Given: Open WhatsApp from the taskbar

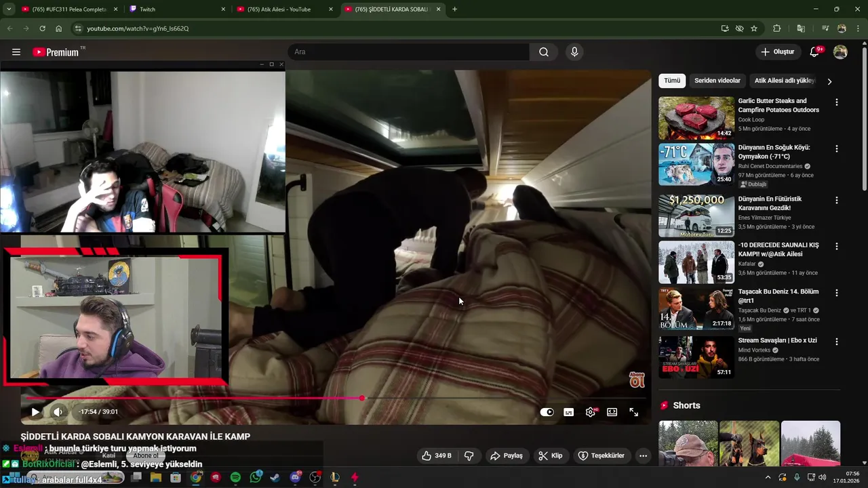Looking at the screenshot, I should coord(256,477).
